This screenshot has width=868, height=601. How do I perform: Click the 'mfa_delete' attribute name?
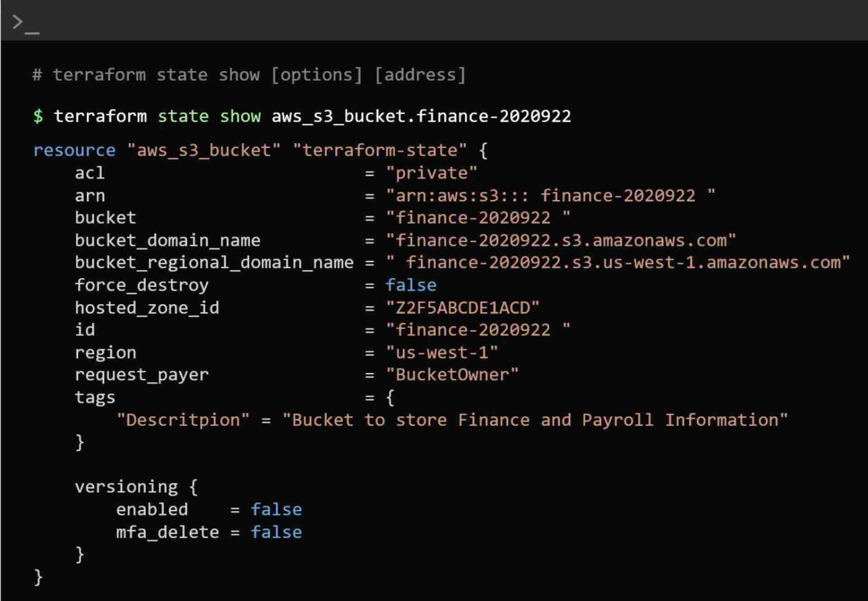click(168, 533)
